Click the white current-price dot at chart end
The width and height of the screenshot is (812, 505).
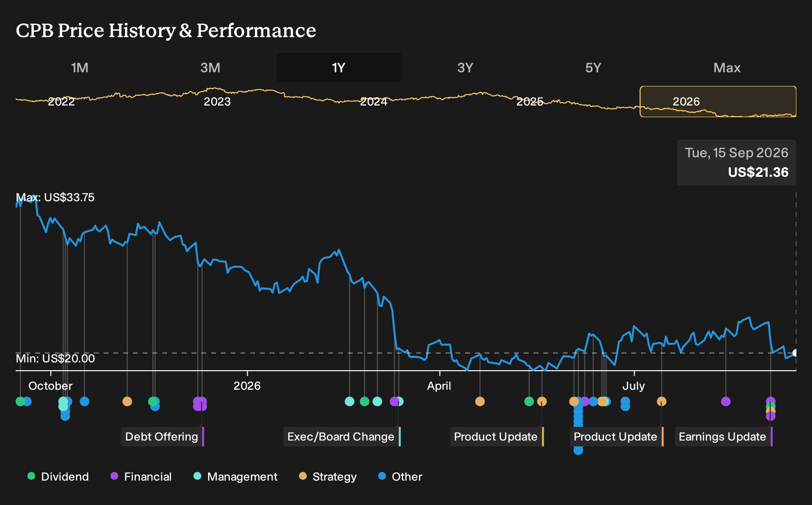pos(795,353)
